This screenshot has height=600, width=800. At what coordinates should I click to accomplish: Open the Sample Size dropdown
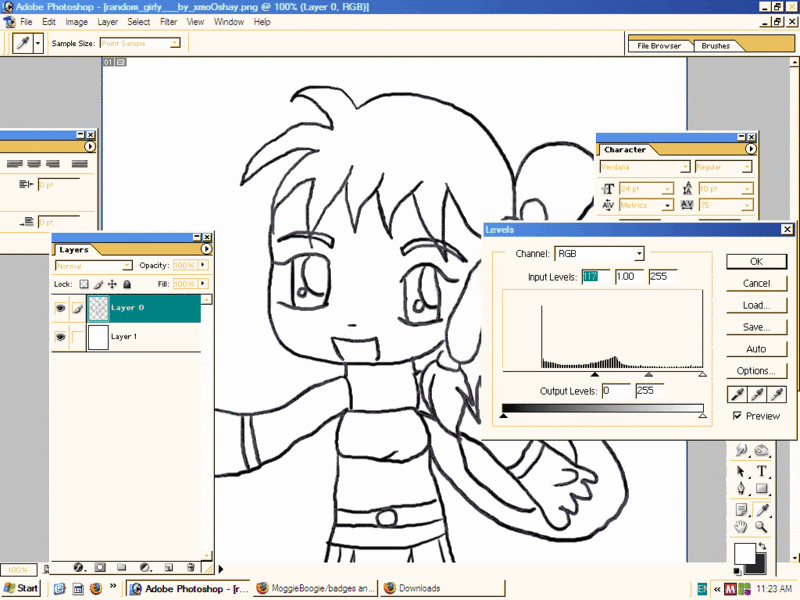(x=174, y=43)
